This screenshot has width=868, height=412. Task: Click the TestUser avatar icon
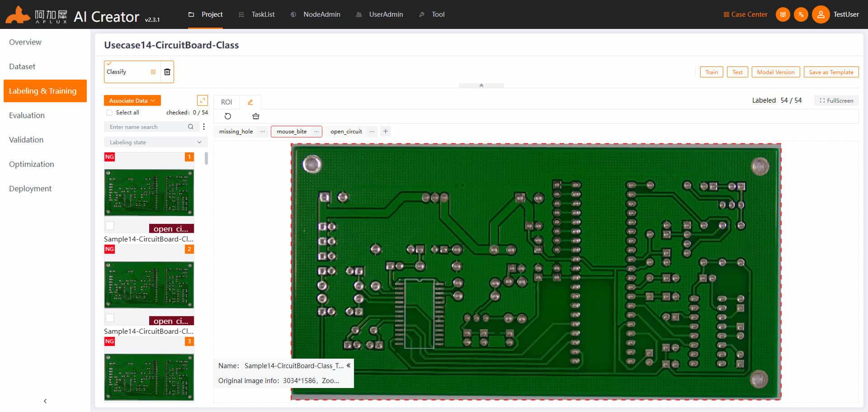coord(821,14)
